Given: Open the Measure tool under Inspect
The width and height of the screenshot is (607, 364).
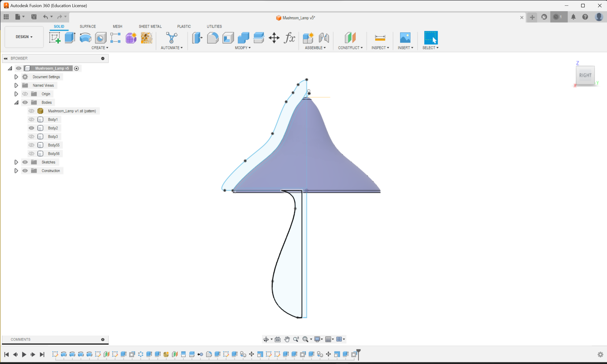Looking at the screenshot, I should [380, 38].
